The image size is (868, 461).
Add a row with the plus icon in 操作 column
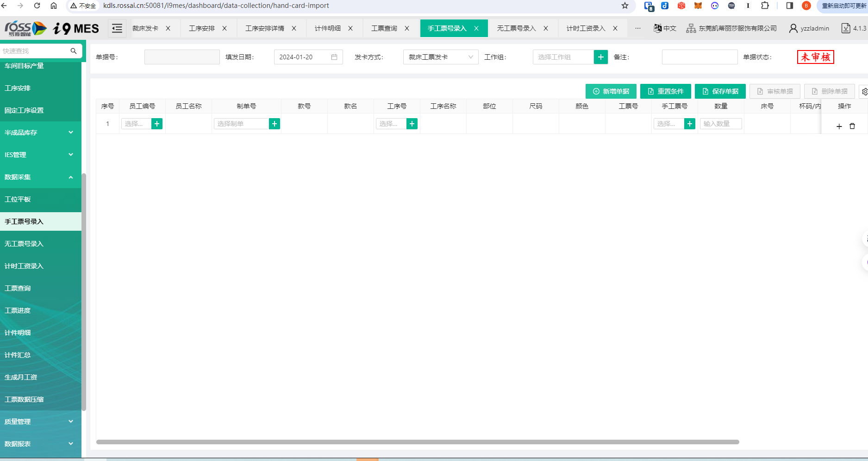click(839, 126)
